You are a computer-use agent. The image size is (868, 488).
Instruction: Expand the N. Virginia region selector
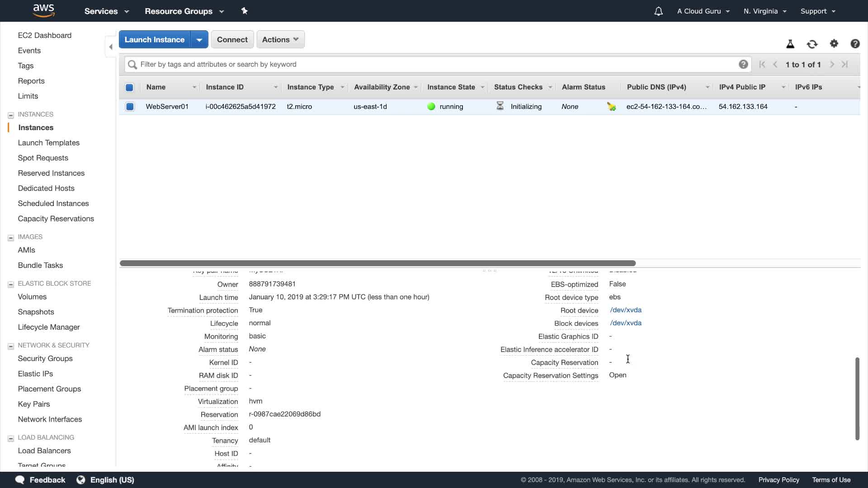tap(765, 11)
